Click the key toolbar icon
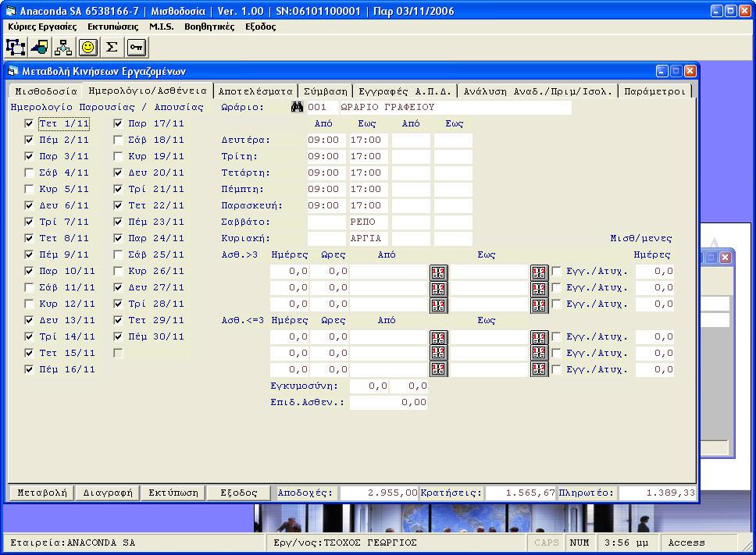The height and width of the screenshot is (555, 756). click(x=137, y=47)
